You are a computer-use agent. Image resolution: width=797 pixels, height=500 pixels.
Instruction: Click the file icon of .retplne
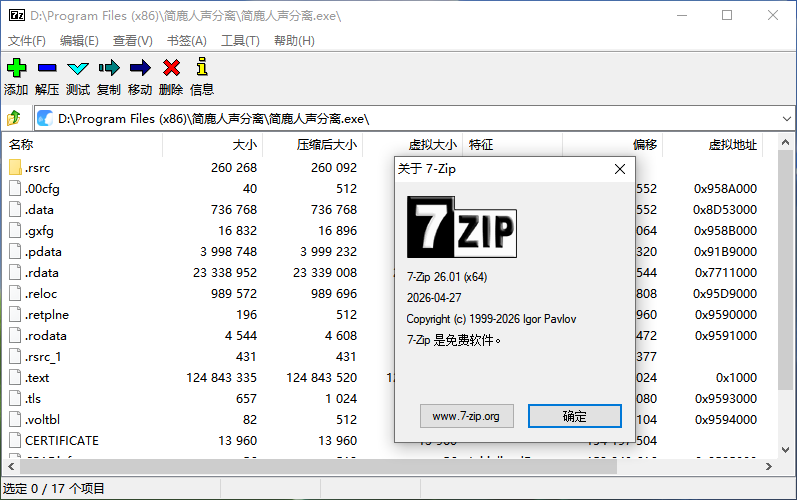[15, 315]
